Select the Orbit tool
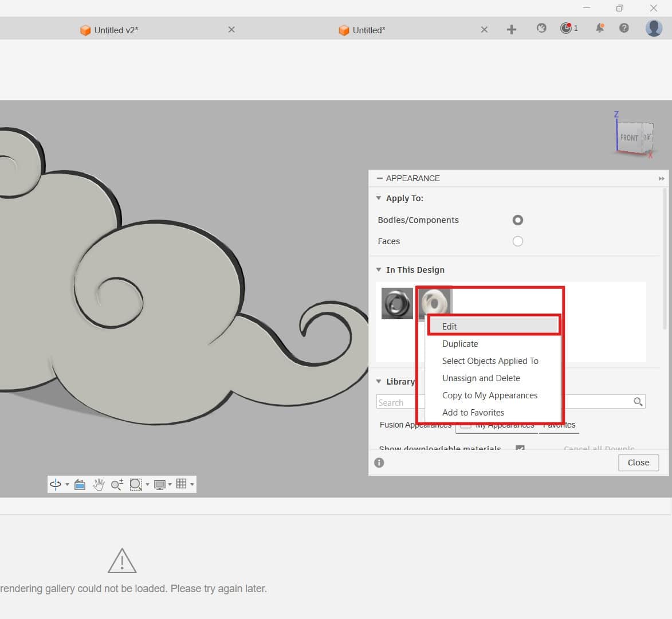 56,484
